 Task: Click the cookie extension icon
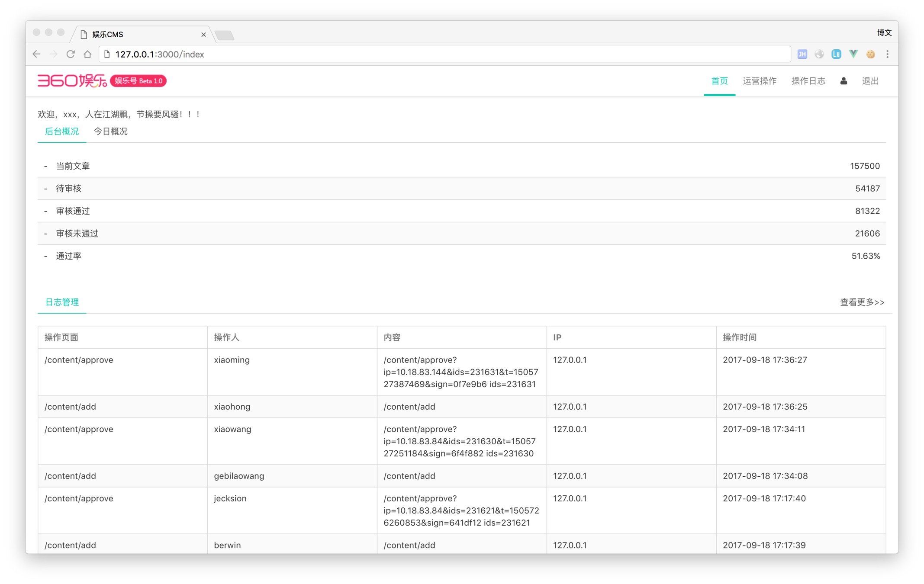pyautogui.click(x=870, y=54)
